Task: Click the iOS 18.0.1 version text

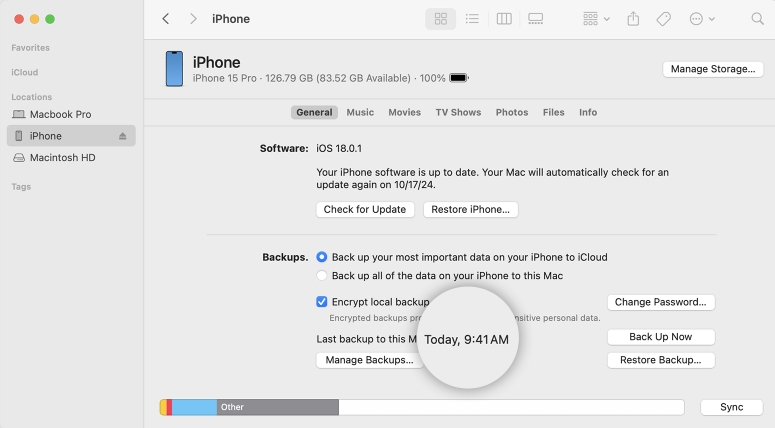Action: tap(339, 148)
